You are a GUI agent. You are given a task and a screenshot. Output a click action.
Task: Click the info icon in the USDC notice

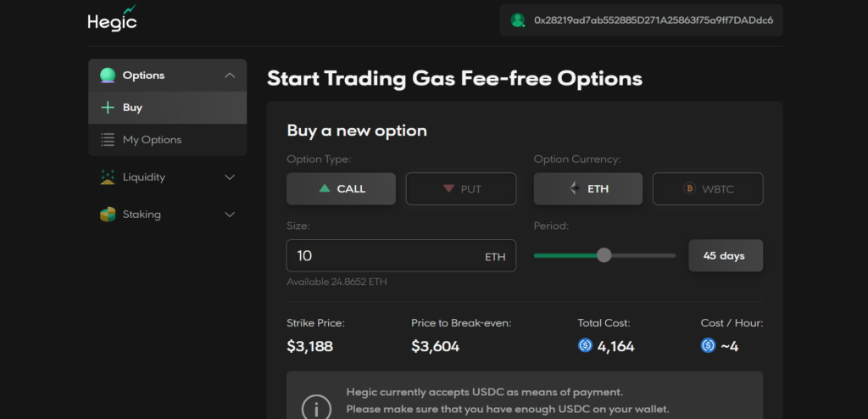(316, 409)
